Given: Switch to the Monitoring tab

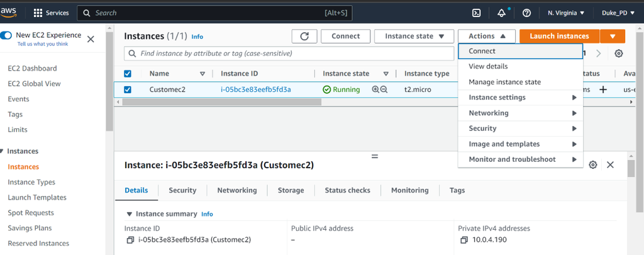Looking at the screenshot, I should coord(410,190).
